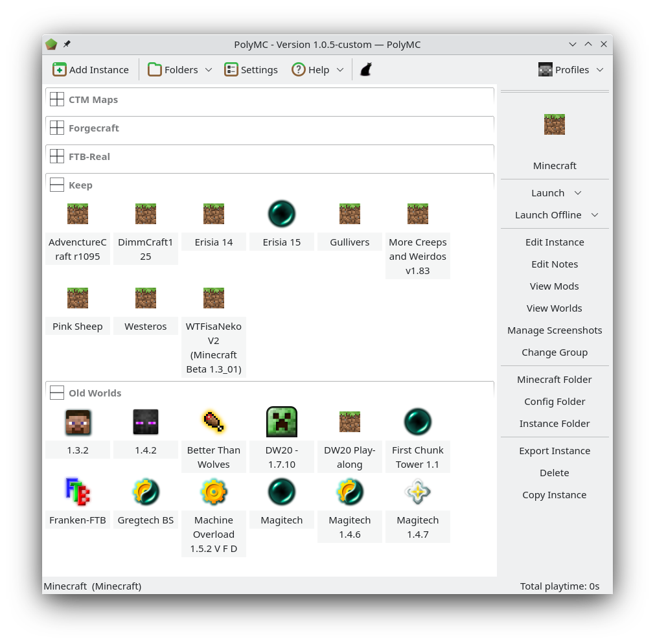Screen dimensions: 655x644
Task: Select the 1.4.2 Enderman icon
Action: pyautogui.click(x=146, y=422)
